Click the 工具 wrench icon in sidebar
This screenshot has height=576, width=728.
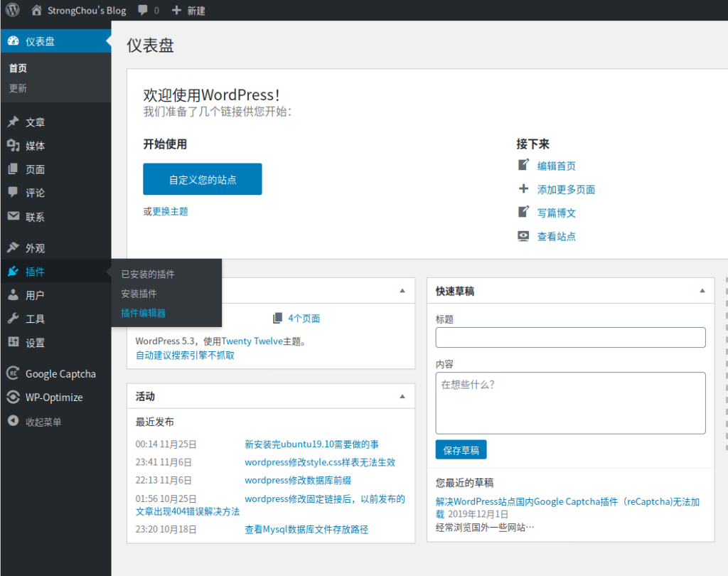tap(13, 319)
